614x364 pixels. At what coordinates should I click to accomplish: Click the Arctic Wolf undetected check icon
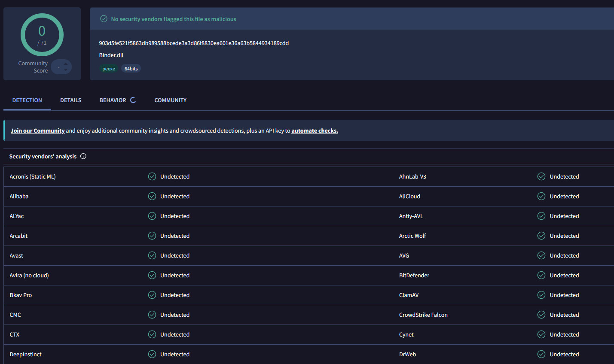(541, 236)
